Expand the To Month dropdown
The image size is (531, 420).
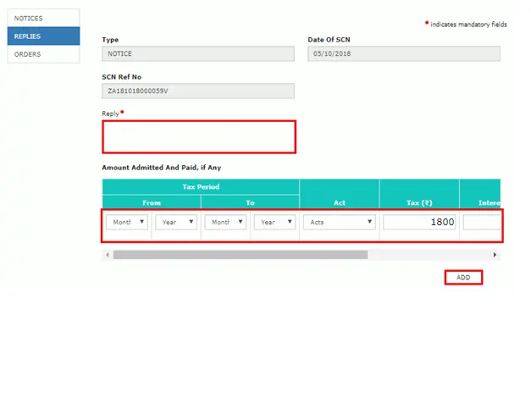[224, 222]
